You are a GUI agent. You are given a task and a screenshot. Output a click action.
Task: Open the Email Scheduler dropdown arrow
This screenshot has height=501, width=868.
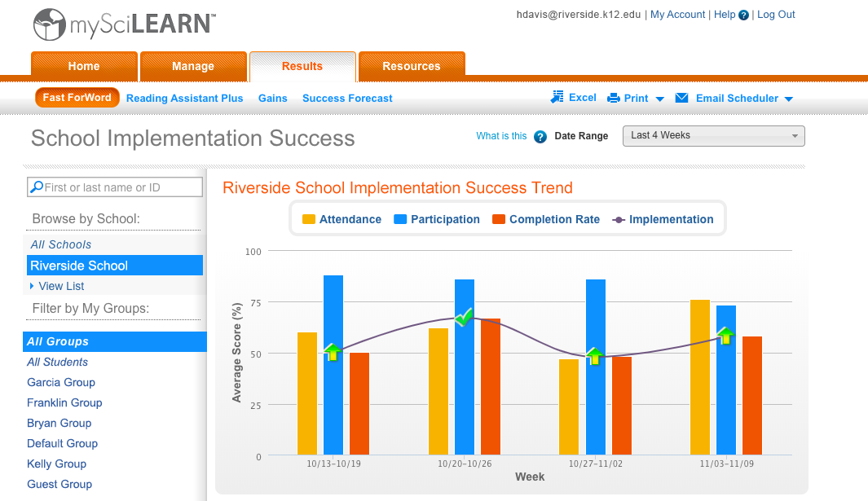tap(789, 99)
